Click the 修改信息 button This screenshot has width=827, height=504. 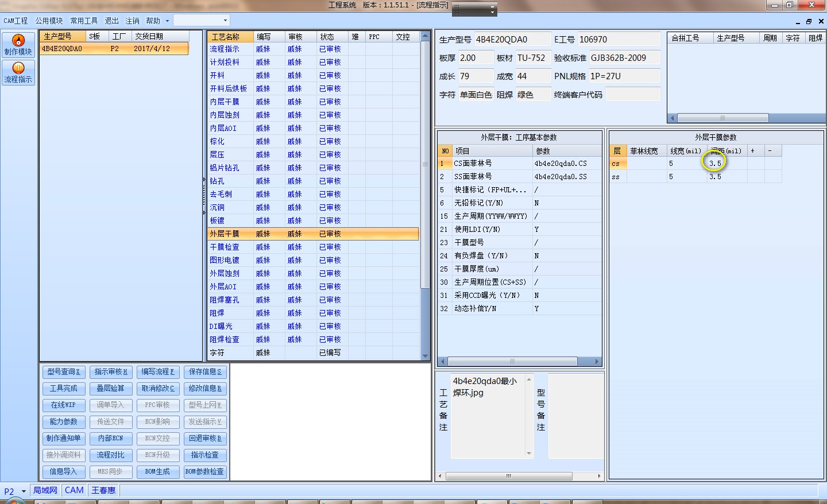click(x=205, y=389)
